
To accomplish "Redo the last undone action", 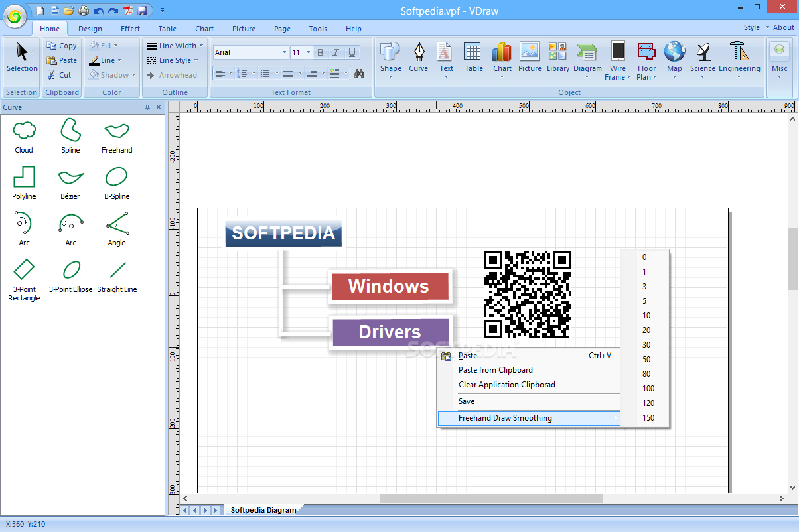I will coord(113,11).
